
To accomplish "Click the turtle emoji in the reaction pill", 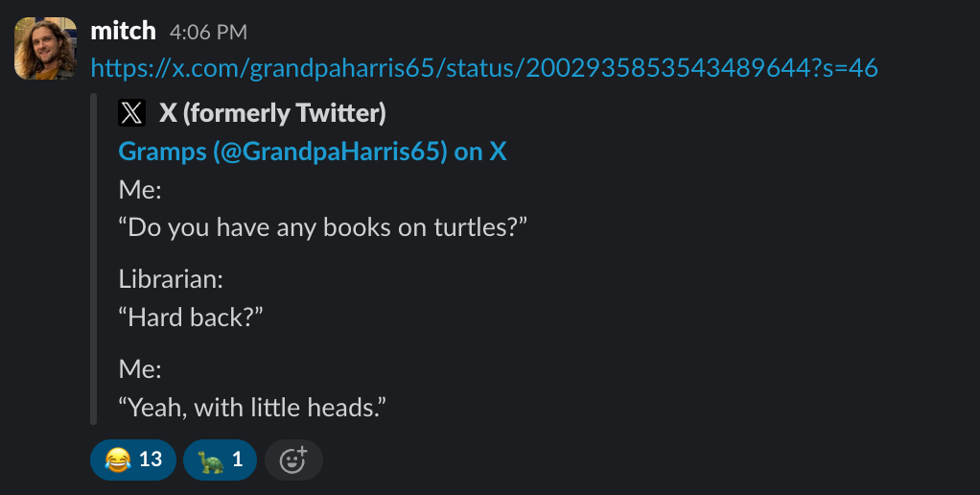I will coord(210,460).
